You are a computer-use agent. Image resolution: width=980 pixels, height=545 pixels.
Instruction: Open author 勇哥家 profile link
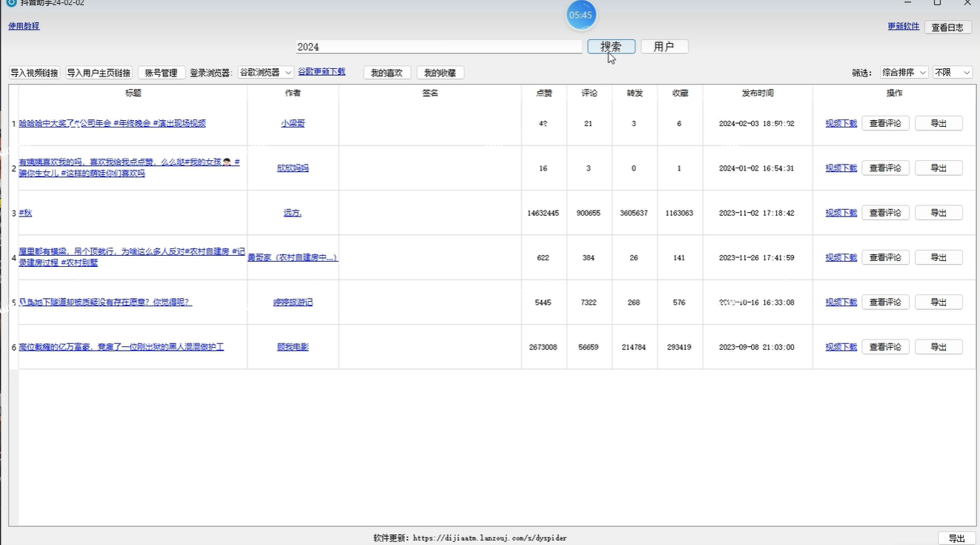[293, 257]
